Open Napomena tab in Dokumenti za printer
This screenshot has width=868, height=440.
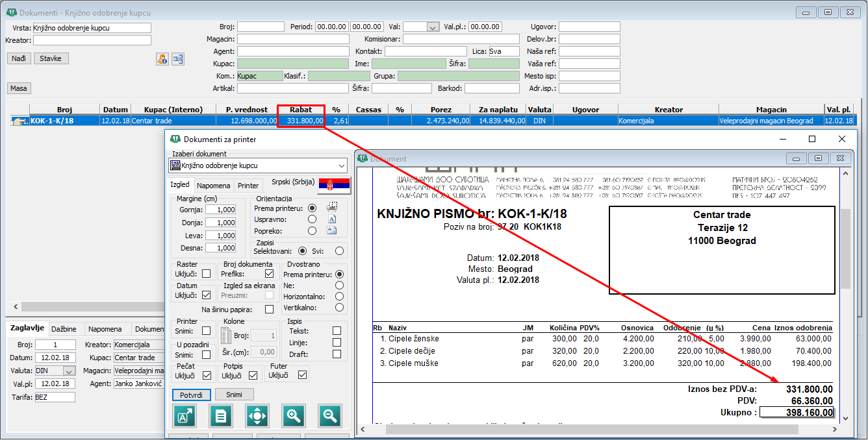[x=214, y=186]
